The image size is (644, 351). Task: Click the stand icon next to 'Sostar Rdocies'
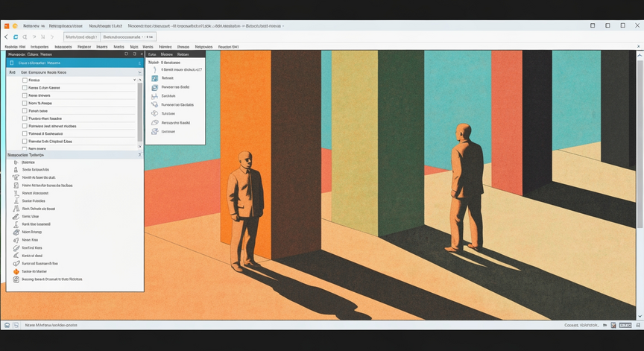pyautogui.click(x=16, y=200)
